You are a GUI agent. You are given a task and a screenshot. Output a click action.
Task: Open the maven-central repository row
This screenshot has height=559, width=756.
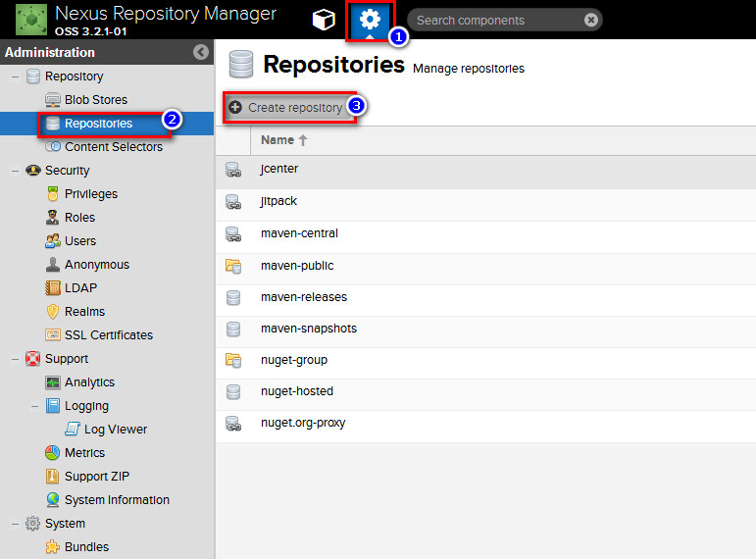(x=485, y=237)
